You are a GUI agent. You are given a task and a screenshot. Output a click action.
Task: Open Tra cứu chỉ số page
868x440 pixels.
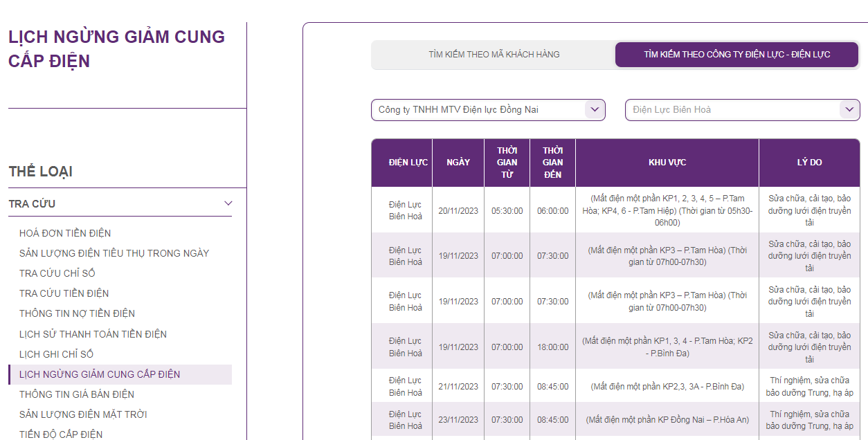57,273
